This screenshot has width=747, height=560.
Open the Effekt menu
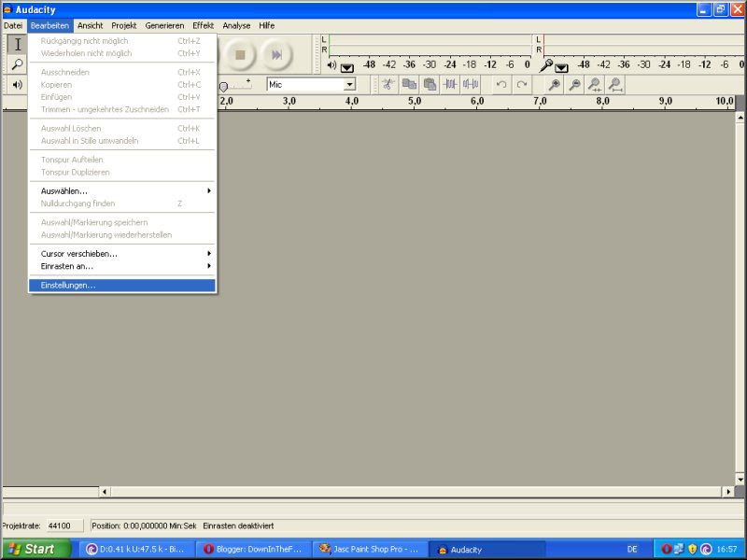click(203, 26)
